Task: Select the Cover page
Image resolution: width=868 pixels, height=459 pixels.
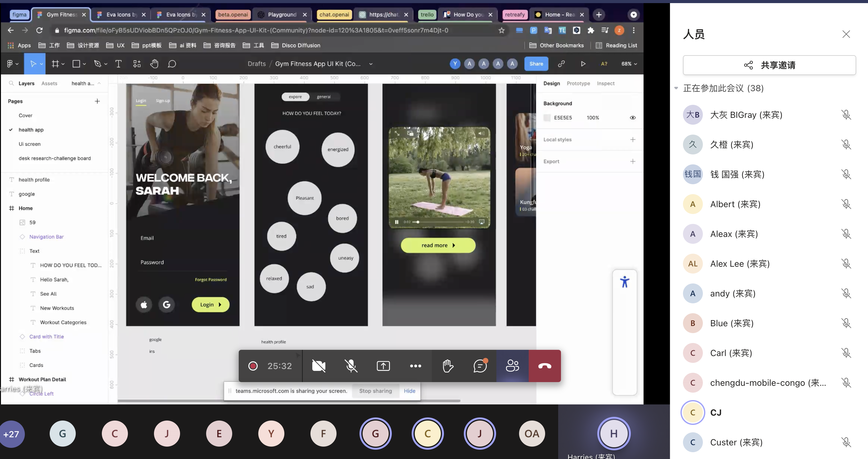Action: click(25, 115)
